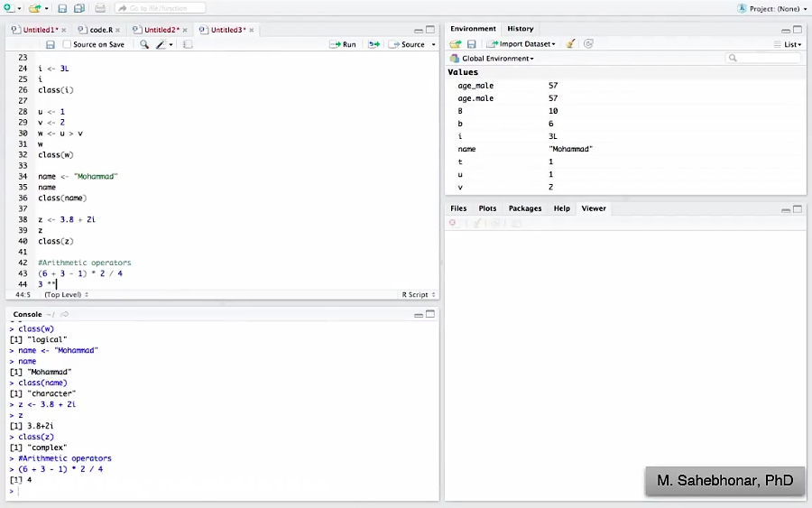The width and height of the screenshot is (812, 508).
Task: Open the New File dropdown arrow
Action: 19,9
